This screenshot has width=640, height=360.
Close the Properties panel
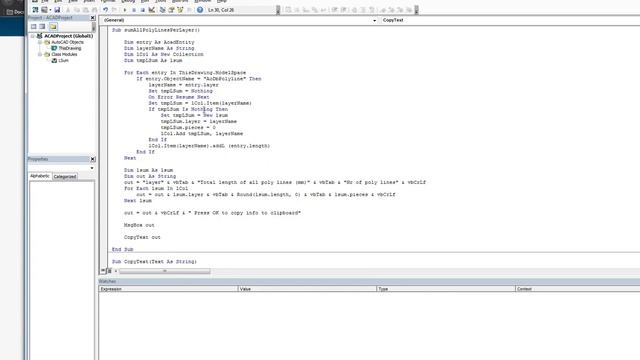pyautogui.click(x=93, y=159)
